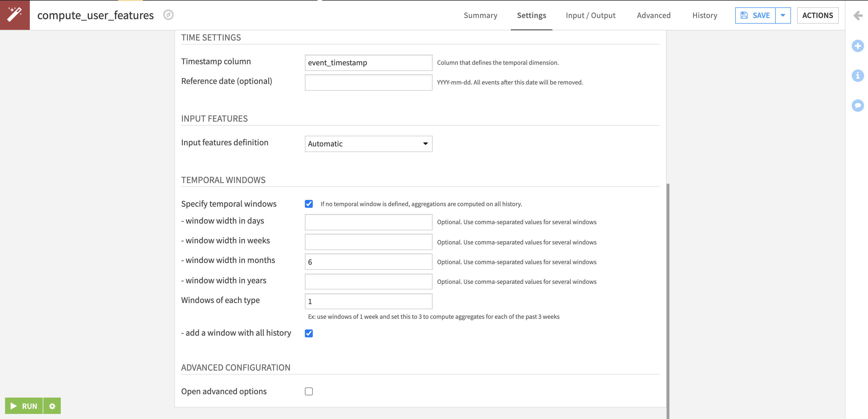Click the window width in days field
868x419 pixels.
tap(368, 222)
